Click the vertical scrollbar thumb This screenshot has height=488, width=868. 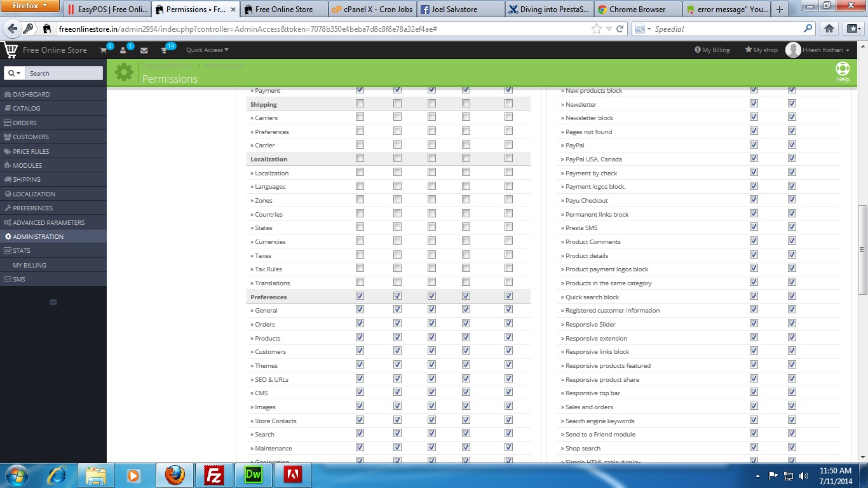[x=862, y=249]
